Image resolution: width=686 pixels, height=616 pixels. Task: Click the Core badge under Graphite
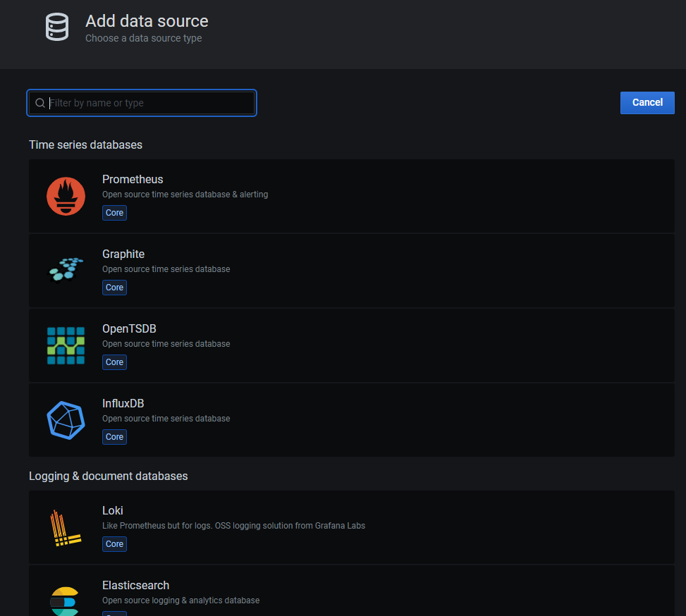pos(115,288)
